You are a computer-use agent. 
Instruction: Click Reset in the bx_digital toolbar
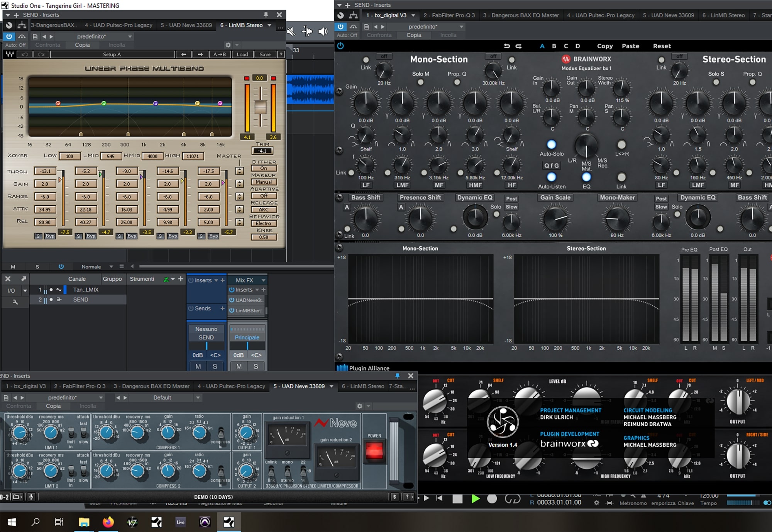tap(662, 46)
